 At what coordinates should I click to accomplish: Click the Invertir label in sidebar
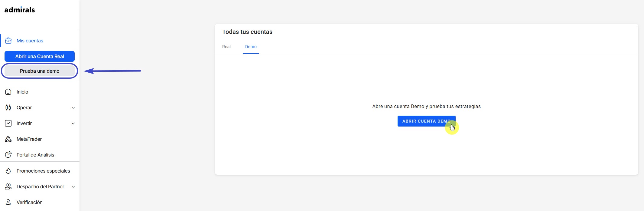point(24,123)
